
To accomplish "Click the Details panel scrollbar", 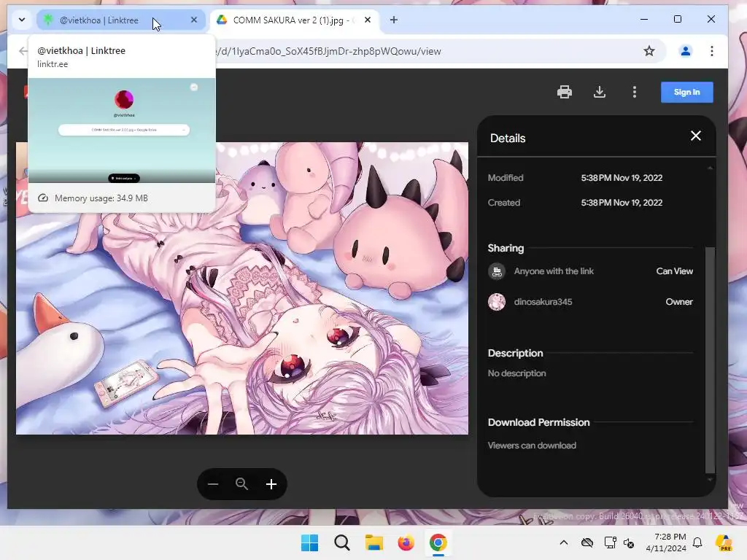I will coord(710,360).
